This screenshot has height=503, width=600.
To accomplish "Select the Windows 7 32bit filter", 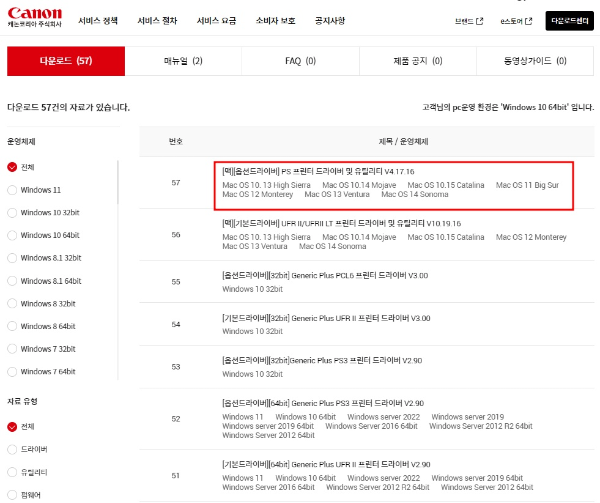I will tap(12, 349).
